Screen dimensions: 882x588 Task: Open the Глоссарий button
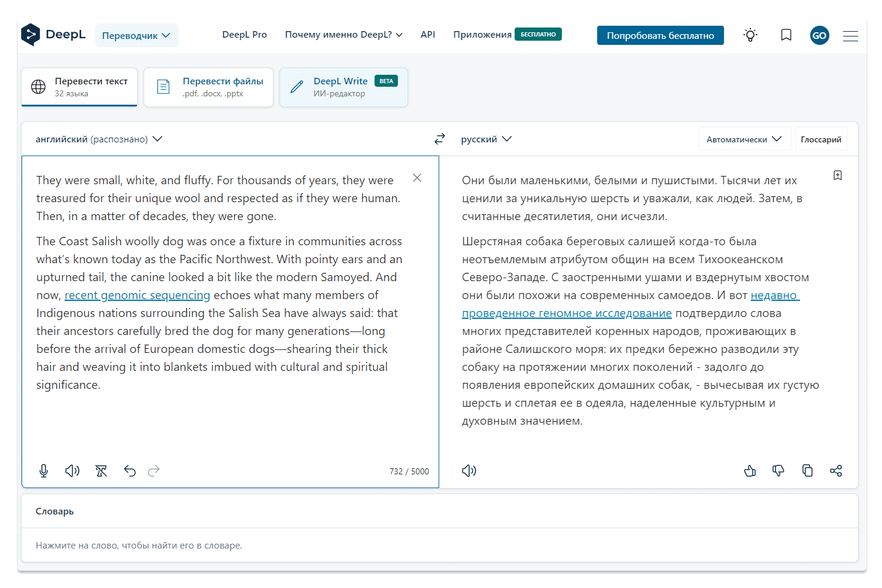click(x=821, y=139)
